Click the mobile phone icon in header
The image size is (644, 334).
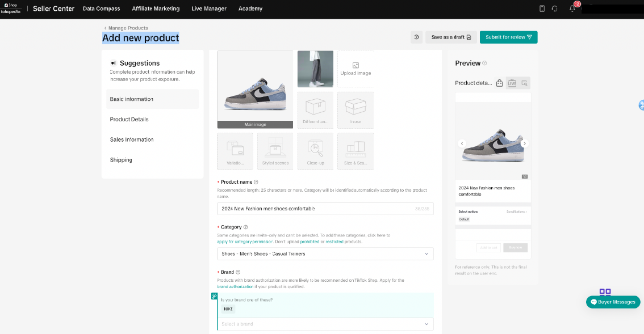[542, 9]
